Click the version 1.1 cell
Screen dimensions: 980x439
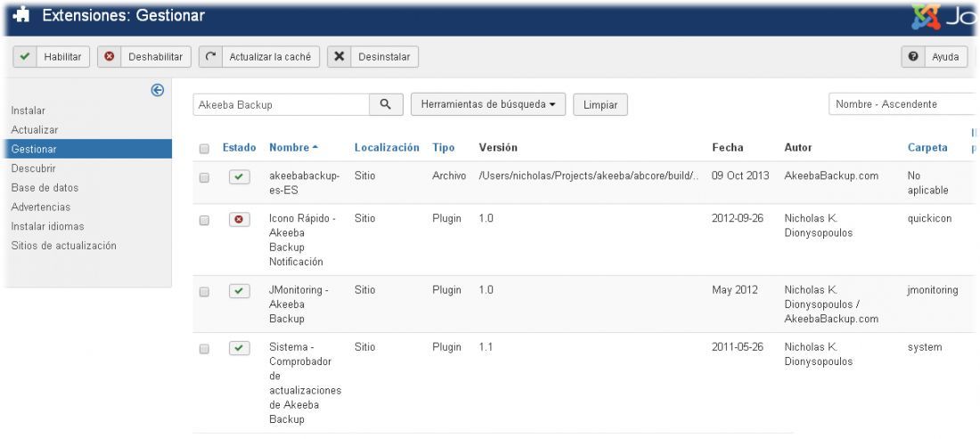pos(486,347)
